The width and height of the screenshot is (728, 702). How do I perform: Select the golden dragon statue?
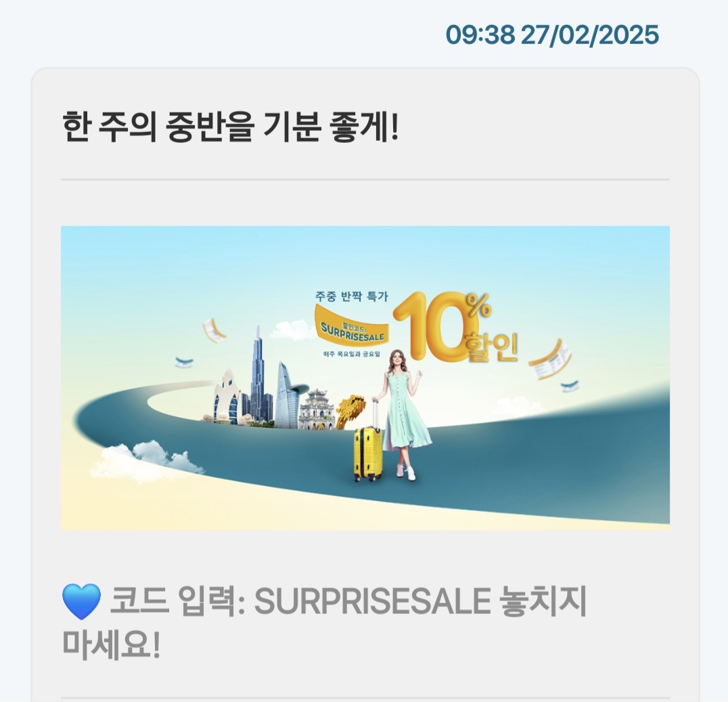click(351, 411)
